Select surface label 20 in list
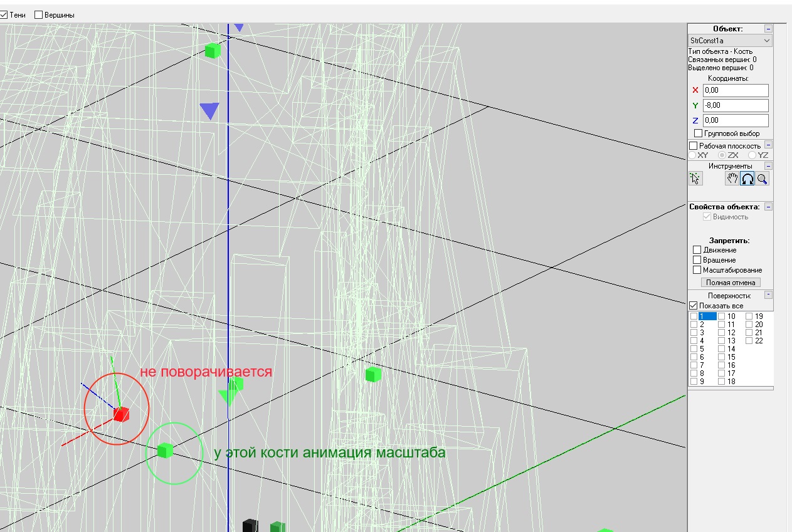 pos(759,325)
